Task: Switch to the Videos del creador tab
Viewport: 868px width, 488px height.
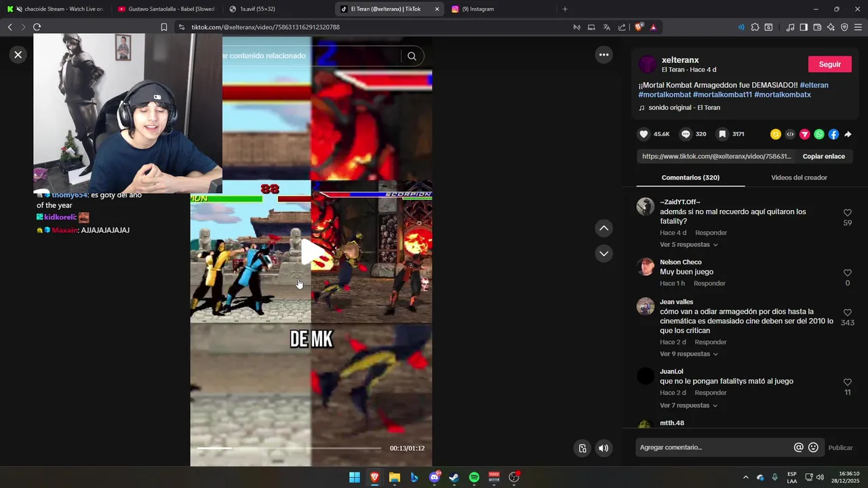Action: 799,178
